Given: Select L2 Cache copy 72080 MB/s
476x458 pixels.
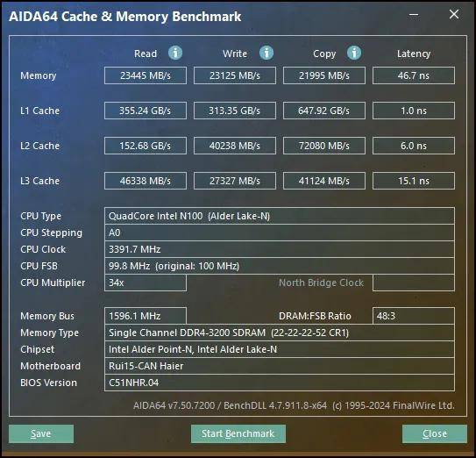Looking at the screenshot, I should pos(324,146).
